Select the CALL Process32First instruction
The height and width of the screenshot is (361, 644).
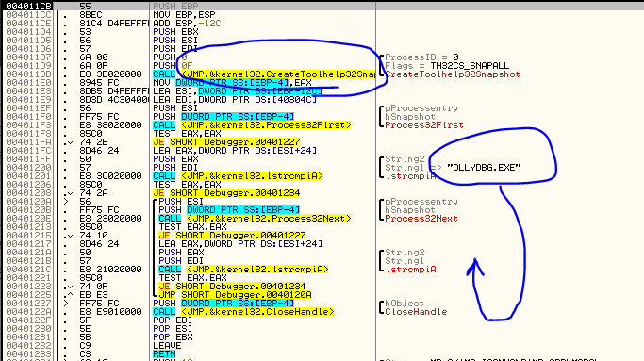pyautogui.click(x=252, y=125)
